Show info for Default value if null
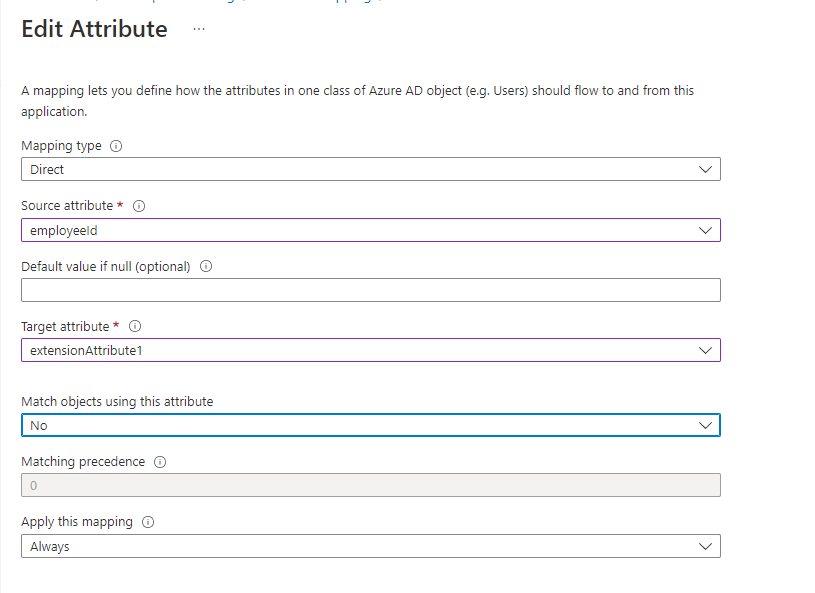The width and height of the screenshot is (815, 593). coord(206,267)
